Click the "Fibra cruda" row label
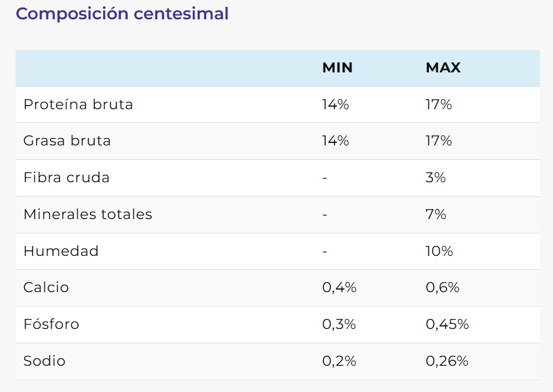Viewport: 553px width, 392px height. (66, 178)
